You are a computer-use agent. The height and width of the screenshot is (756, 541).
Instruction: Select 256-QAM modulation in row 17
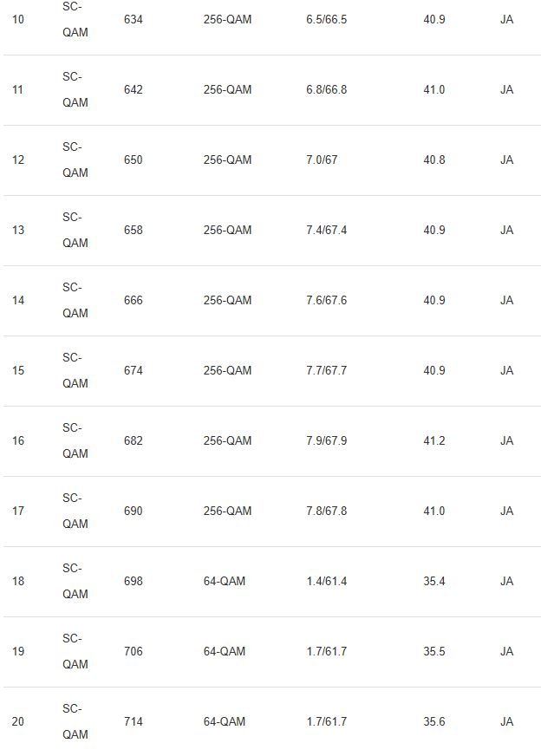[x=227, y=511]
